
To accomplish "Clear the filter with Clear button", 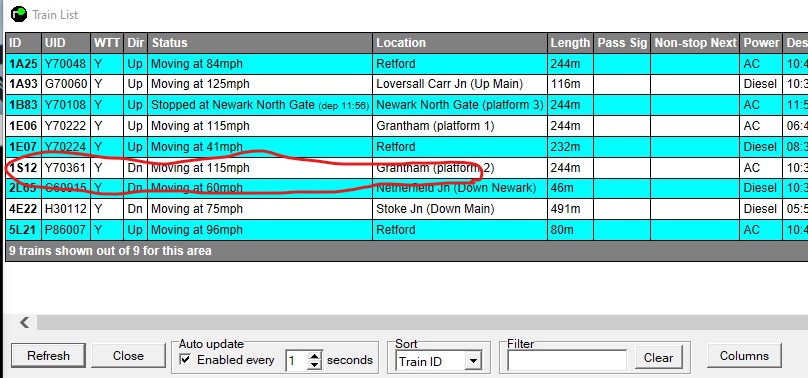I will point(658,357).
